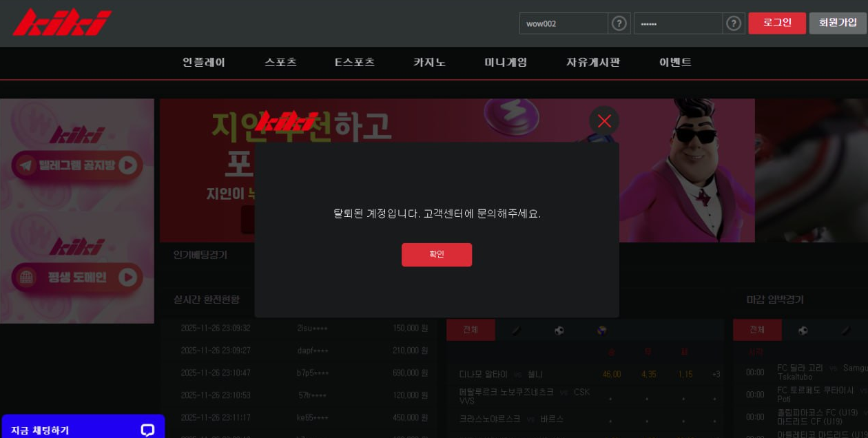Click the wow002 username input field
Image resolution: width=868 pixels, height=438 pixels.
click(564, 23)
